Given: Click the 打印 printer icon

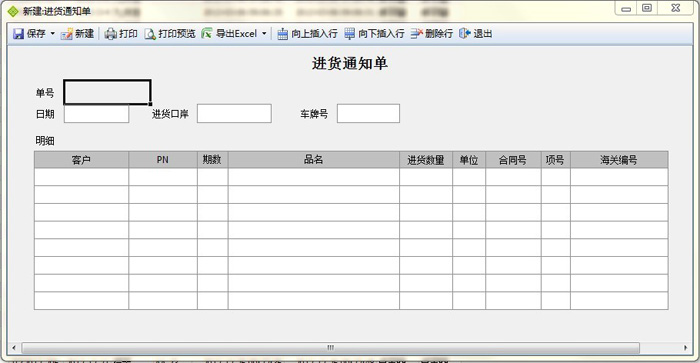Looking at the screenshot, I should coord(110,34).
